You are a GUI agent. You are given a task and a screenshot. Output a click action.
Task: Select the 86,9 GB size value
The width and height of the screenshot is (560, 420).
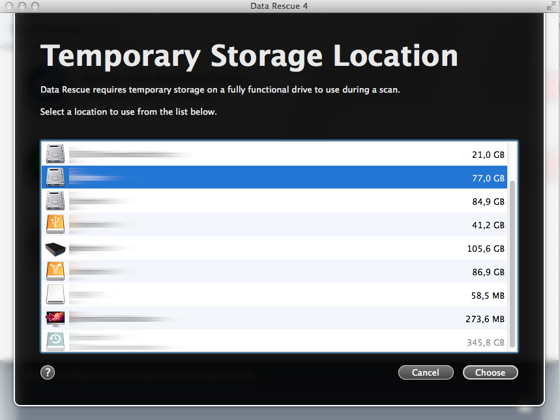(x=488, y=272)
